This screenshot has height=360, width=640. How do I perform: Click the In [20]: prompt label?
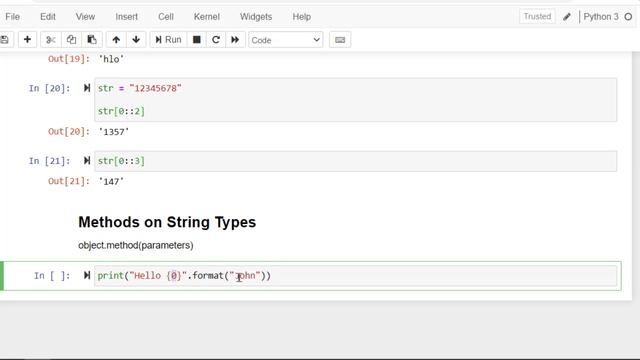[49, 88]
